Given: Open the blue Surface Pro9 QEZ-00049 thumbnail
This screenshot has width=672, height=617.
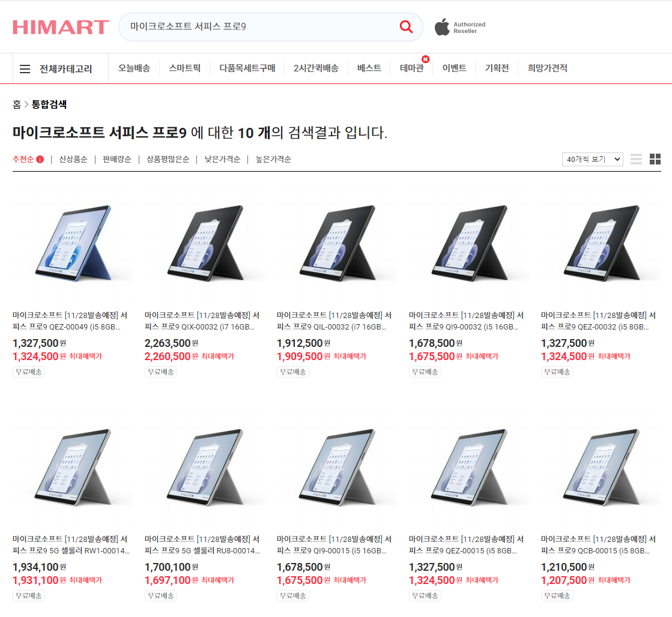Looking at the screenshot, I should coord(73,243).
